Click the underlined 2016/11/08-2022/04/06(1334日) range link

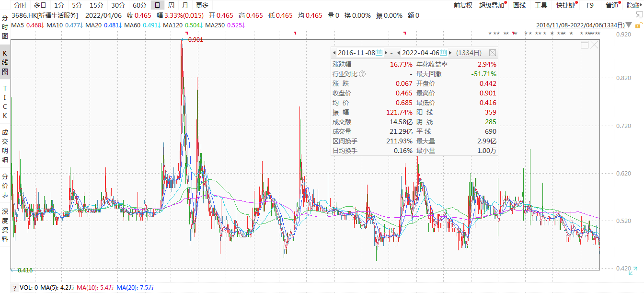tap(580, 25)
